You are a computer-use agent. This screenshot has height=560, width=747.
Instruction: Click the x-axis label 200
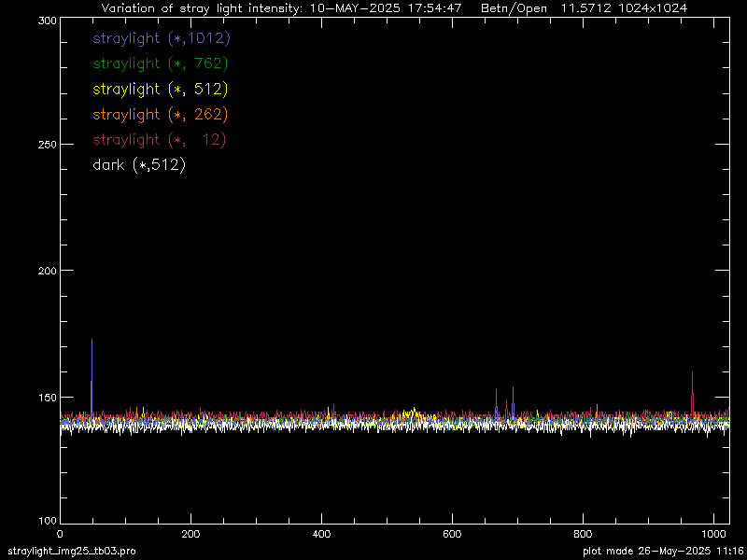[x=190, y=534]
